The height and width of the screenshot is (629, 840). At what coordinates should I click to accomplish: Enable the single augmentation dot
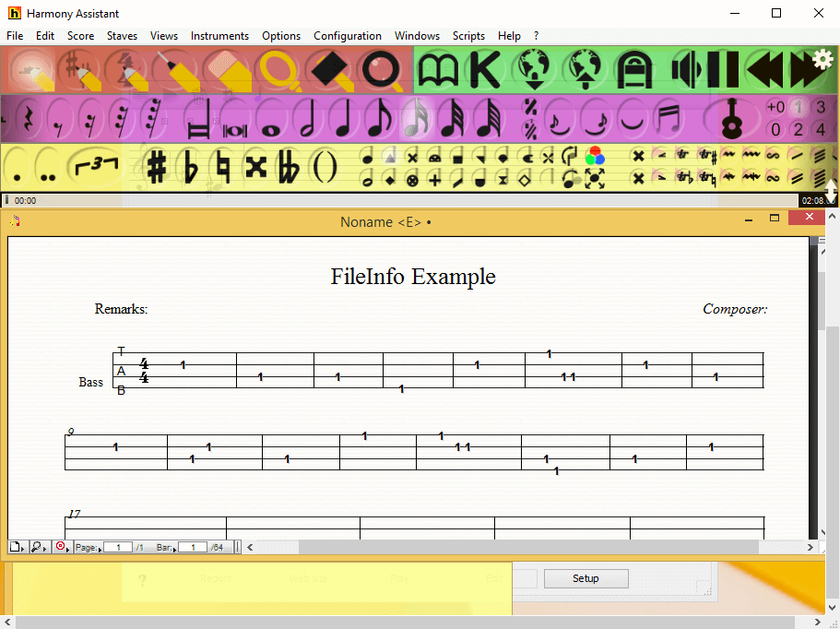coord(18,168)
